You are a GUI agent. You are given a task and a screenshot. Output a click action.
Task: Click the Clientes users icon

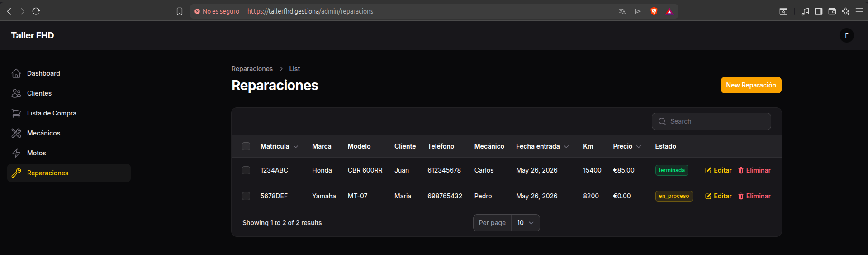(16, 93)
